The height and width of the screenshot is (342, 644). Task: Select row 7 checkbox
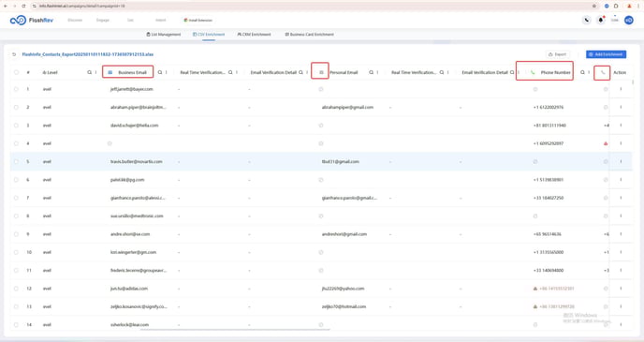16,198
